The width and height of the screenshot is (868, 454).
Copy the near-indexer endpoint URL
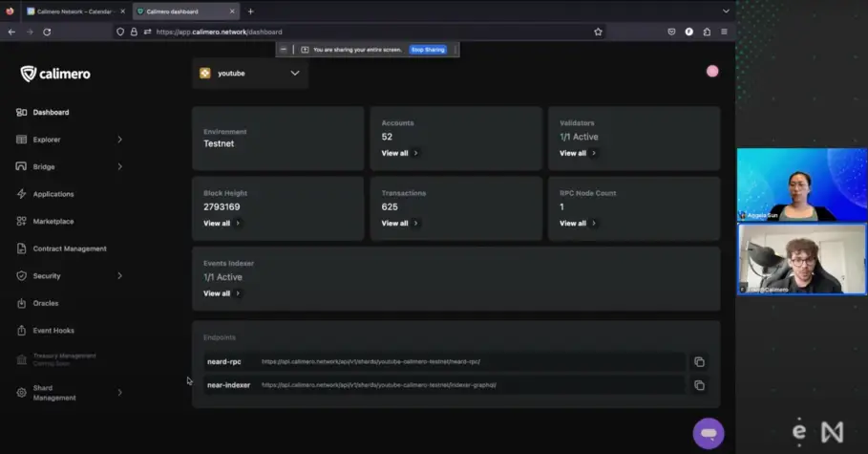click(x=699, y=385)
